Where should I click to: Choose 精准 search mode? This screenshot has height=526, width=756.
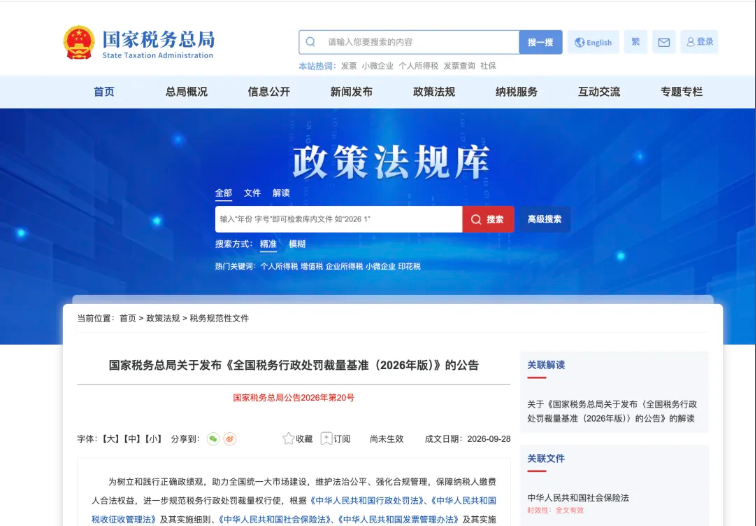tap(268, 244)
